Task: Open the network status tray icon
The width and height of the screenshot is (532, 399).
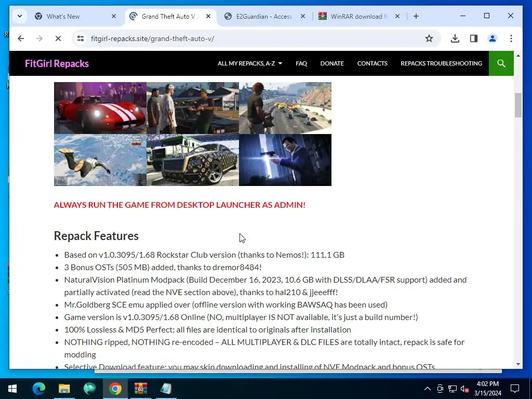Action: pos(453,389)
